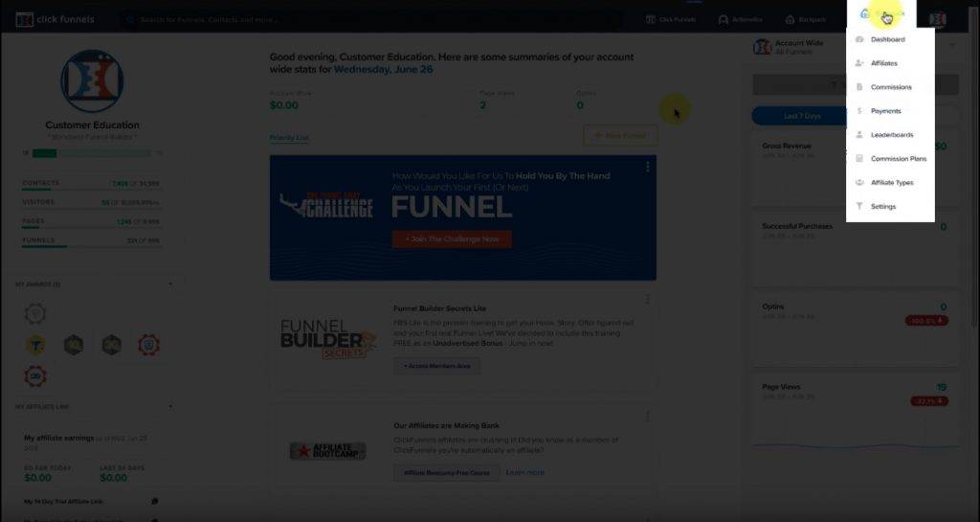Click the Leaderboards person icon
980x522 pixels.
tap(859, 134)
